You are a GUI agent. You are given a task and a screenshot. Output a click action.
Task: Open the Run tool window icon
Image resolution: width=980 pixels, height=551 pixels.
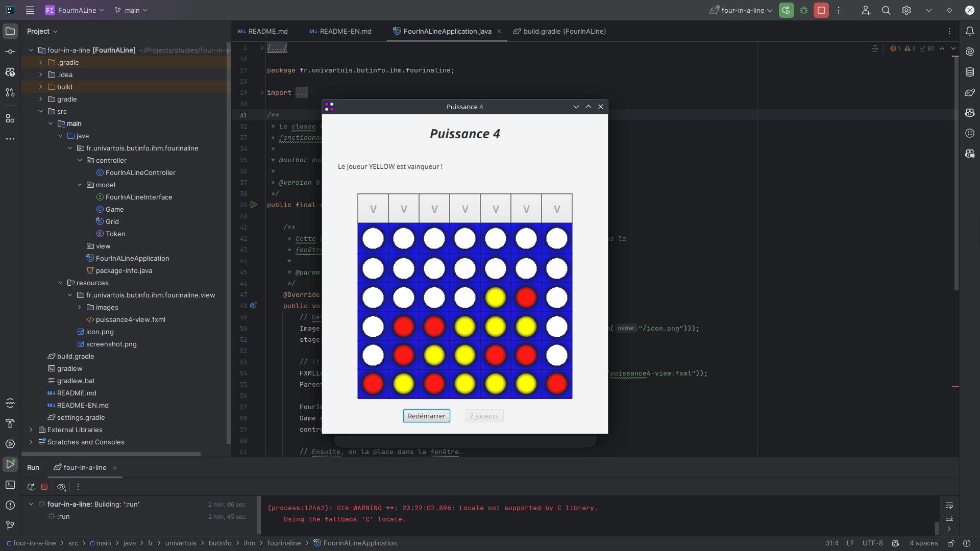pos(10,464)
